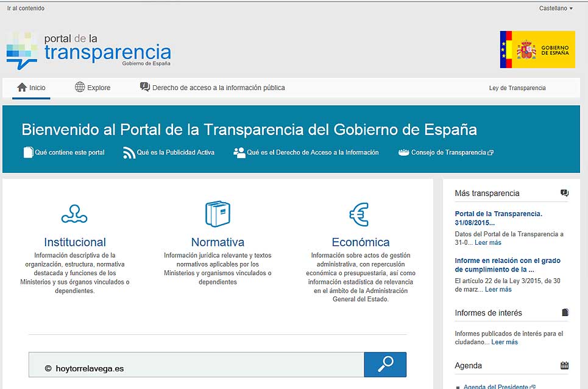588x389 pixels.
Task: Click Leer más under Informes de interés
Action: coord(504,342)
